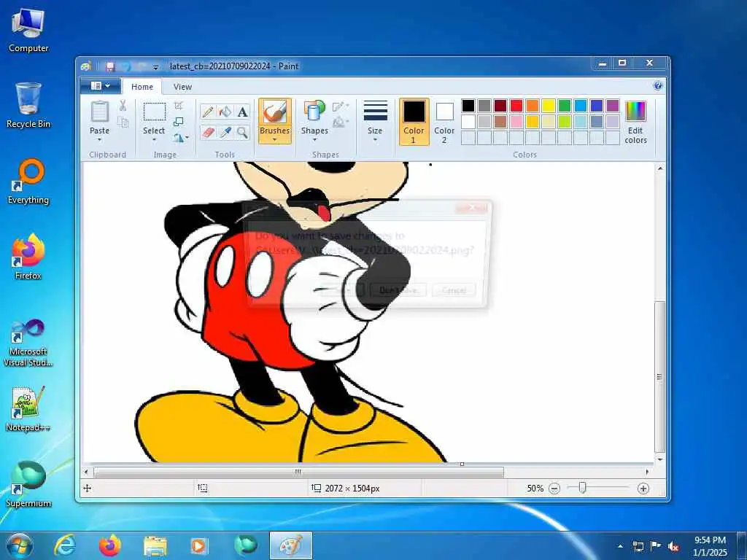Click the Brushes tool icon
The image size is (747, 560).
(274, 112)
